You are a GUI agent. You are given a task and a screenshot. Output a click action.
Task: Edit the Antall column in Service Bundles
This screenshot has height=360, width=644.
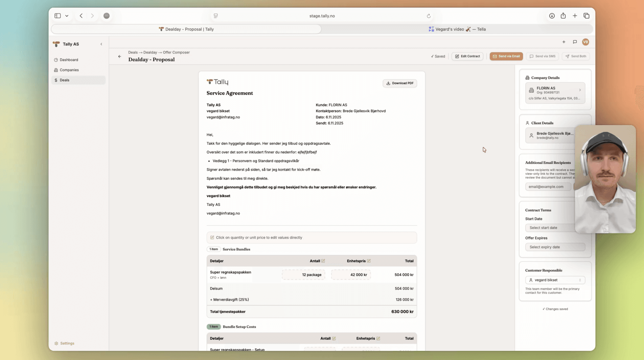(x=323, y=261)
